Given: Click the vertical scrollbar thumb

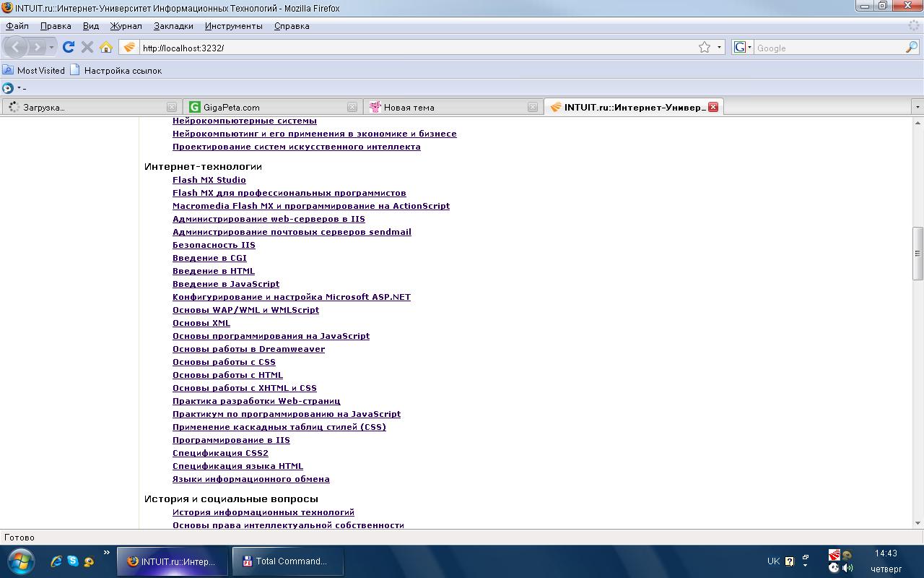Looking at the screenshot, I should (x=918, y=254).
